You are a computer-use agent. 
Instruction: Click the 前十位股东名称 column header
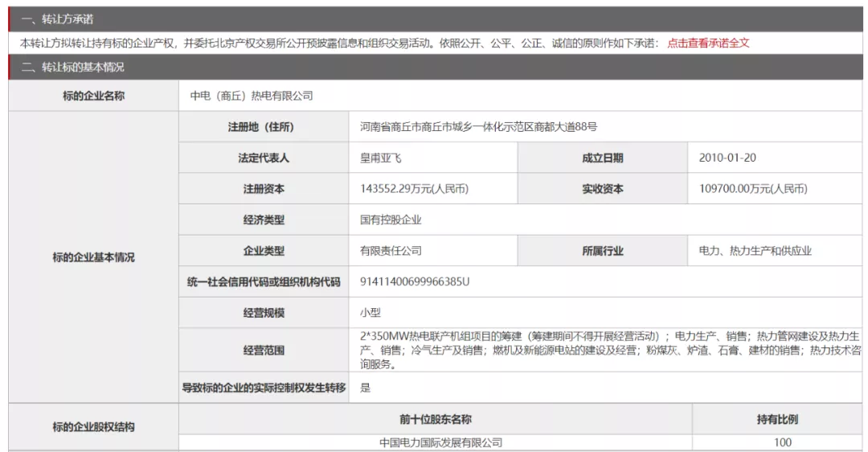(435, 419)
